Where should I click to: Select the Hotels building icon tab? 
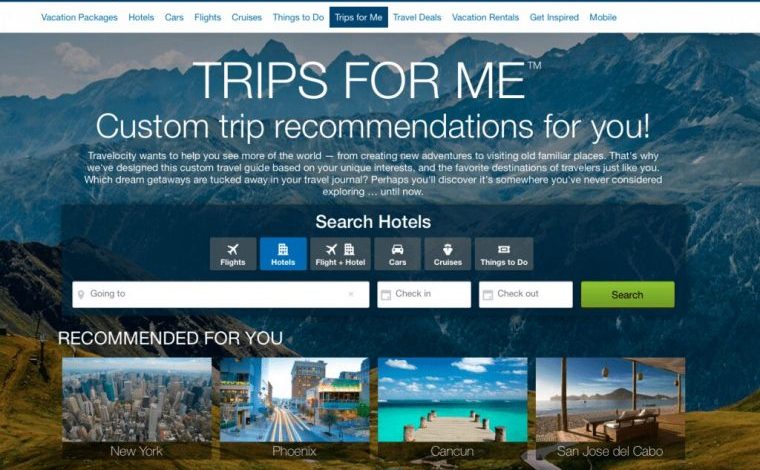tap(283, 253)
